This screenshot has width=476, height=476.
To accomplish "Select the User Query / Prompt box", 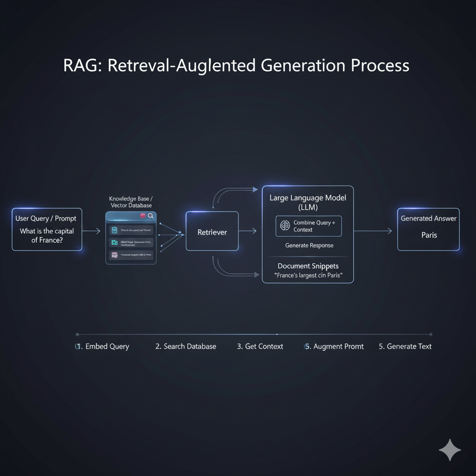I will pos(47,230).
